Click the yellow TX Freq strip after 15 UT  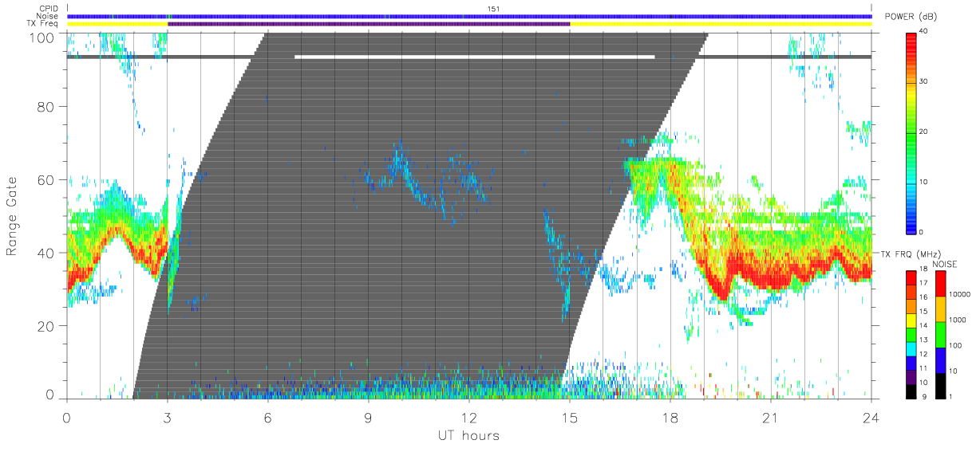(x=721, y=24)
